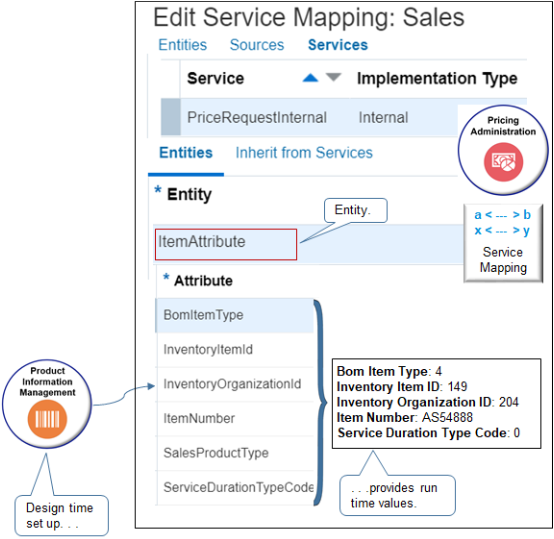This screenshot has height=539, width=554.
Task: Open the Services tab
Action: point(338,45)
